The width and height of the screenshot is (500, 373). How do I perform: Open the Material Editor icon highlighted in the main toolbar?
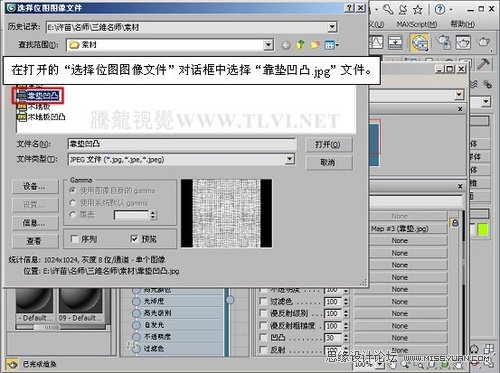pos(420,43)
